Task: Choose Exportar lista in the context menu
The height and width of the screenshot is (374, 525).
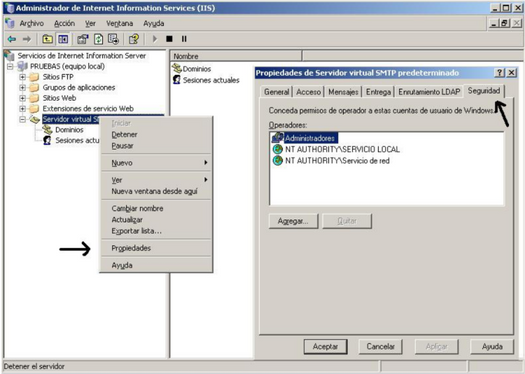Action: (157, 231)
